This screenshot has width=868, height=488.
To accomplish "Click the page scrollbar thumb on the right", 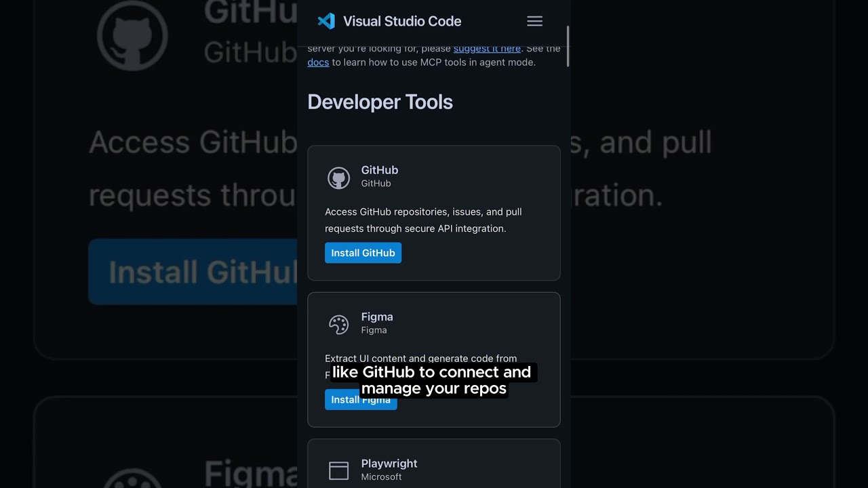I will [x=568, y=46].
